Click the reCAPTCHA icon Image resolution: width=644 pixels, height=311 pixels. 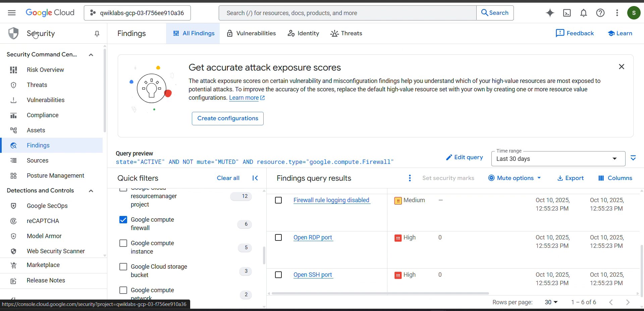tap(13, 221)
